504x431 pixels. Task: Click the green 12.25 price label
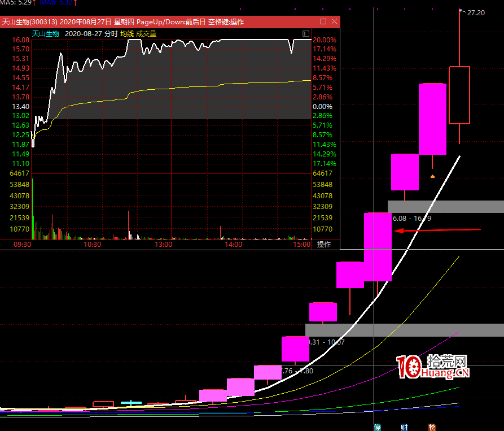(20, 135)
